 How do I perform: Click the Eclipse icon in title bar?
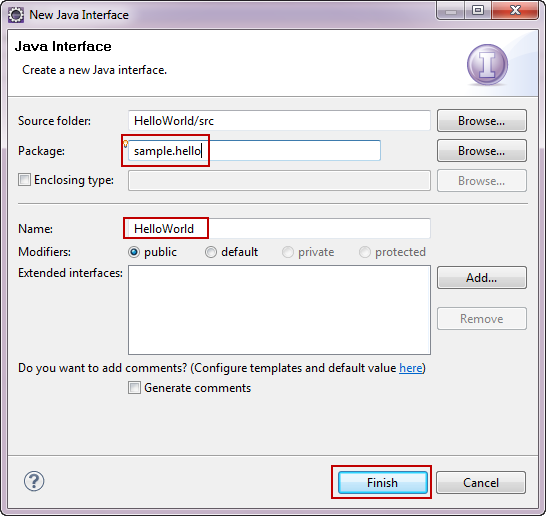pyautogui.click(x=16, y=15)
